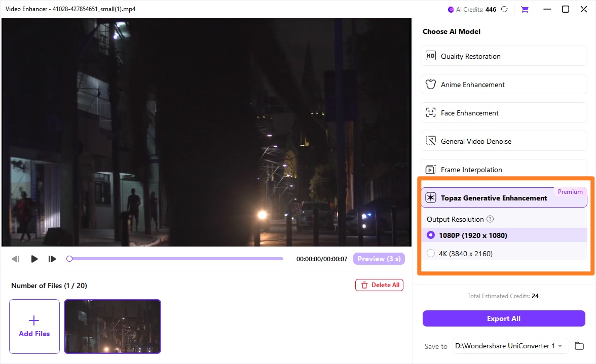This screenshot has height=364, width=596.
Task: Click the 00:00:00/00:00:07 timecode
Action: pos(322,259)
